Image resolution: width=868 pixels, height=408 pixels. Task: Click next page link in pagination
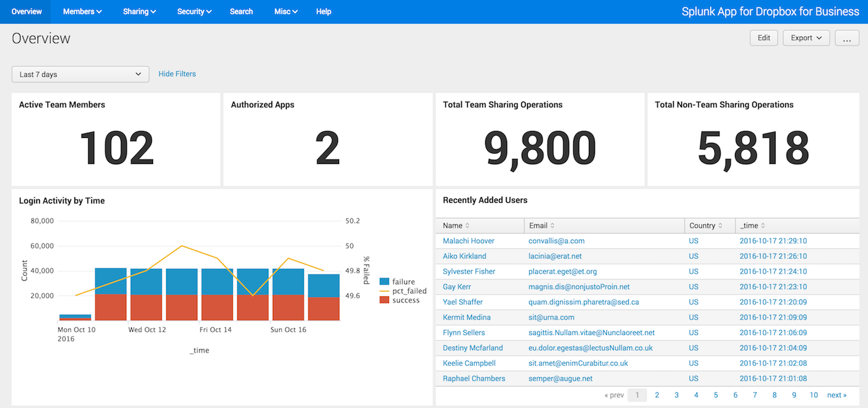(x=836, y=395)
